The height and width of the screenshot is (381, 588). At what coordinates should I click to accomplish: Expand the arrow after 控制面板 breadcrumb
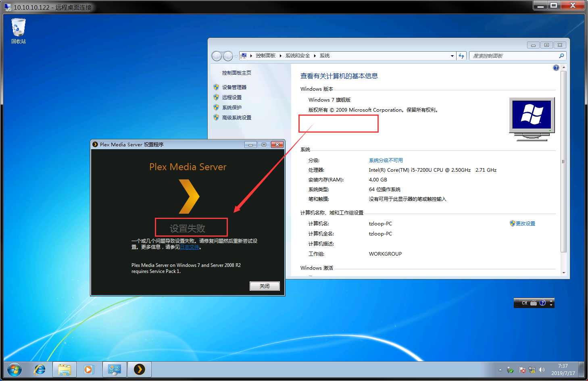tap(280, 56)
